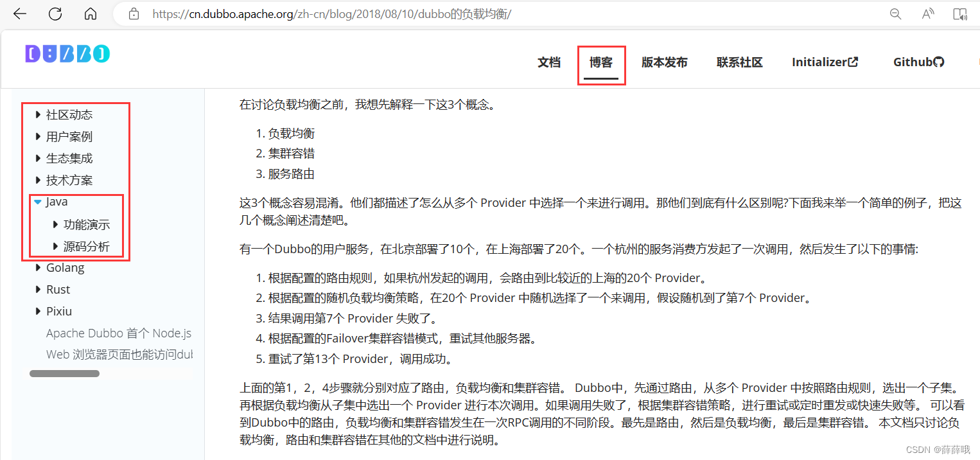Click the Apache Dubbo 首个 Node.js article
980x460 pixels.
118,333
